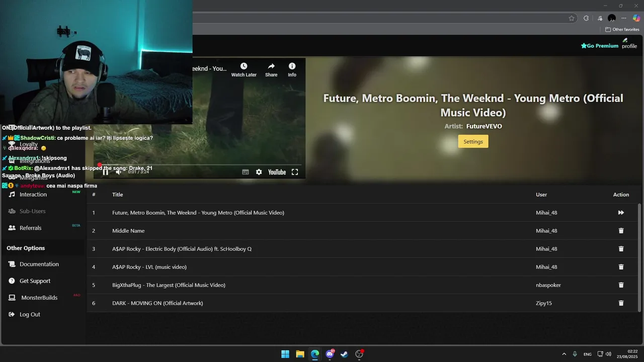
Task: Delete Middle Name from the queue
Action: [621, 231]
